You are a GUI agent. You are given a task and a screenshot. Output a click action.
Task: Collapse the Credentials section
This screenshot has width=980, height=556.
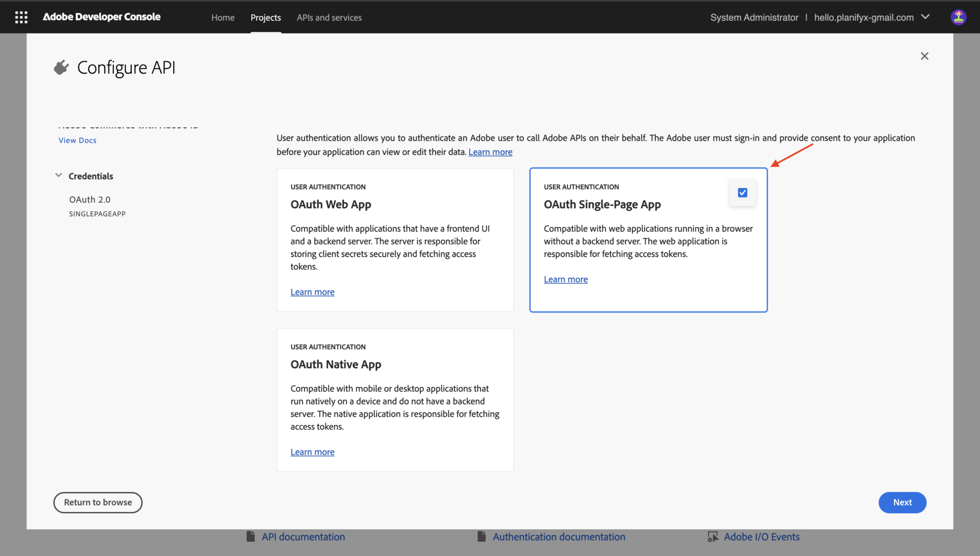pos(58,175)
